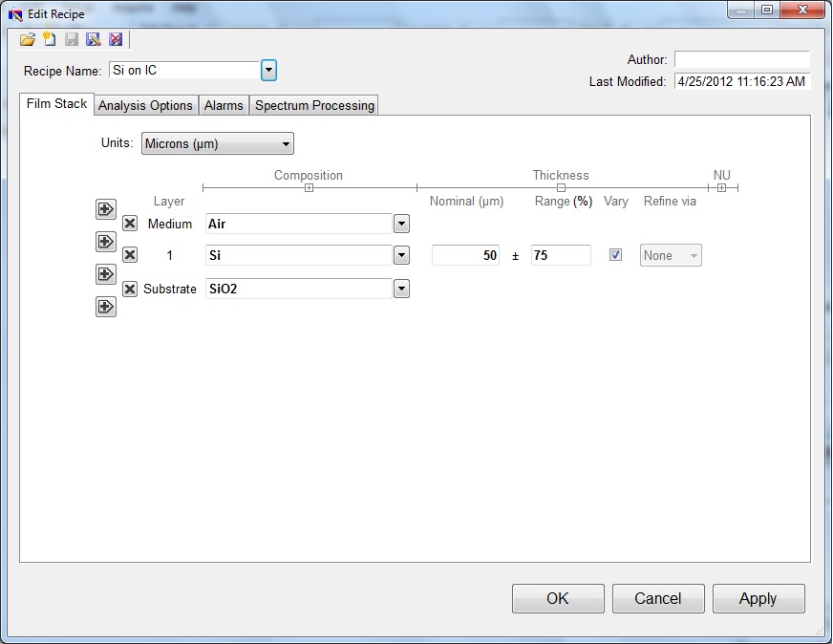Uncheck the Vary checkbox for layer 1
Viewport: 833px width, 644px height.
615,255
